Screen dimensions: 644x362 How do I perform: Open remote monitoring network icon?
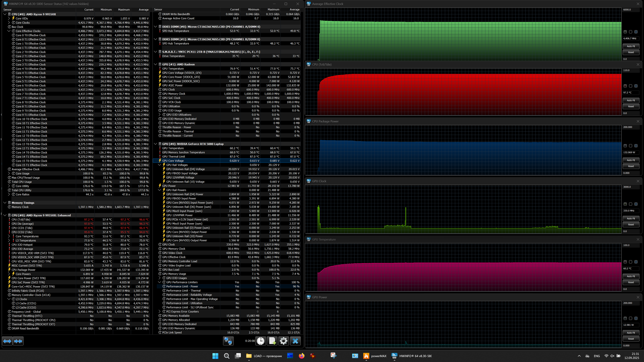pos(228,341)
